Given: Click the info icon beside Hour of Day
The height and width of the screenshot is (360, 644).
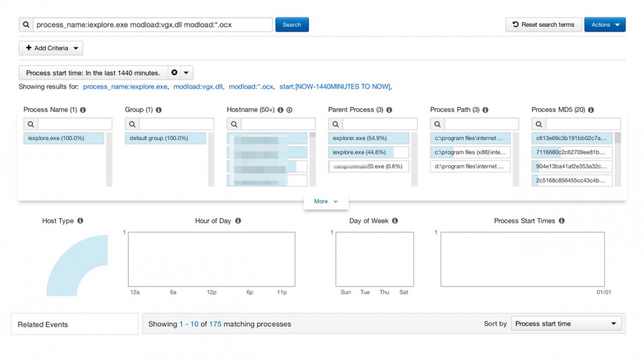Looking at the screenshot, I should (x=238, y=221).
